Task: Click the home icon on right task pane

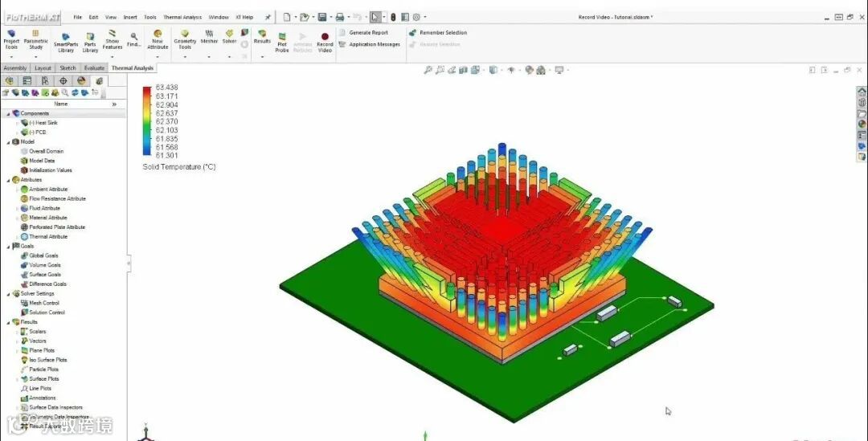Action: tap(862, 92)
